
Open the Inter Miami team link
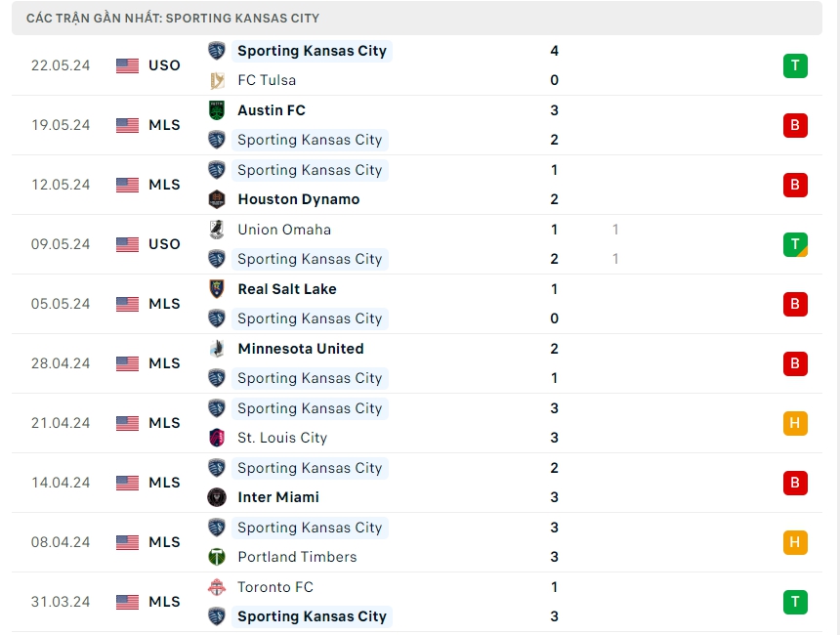click(x=278, y=497)
